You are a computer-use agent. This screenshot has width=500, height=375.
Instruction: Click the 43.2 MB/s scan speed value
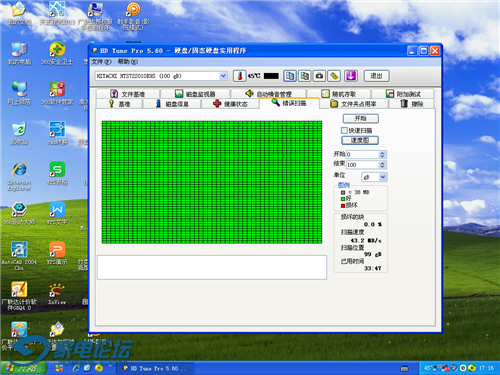coord(366,240)
